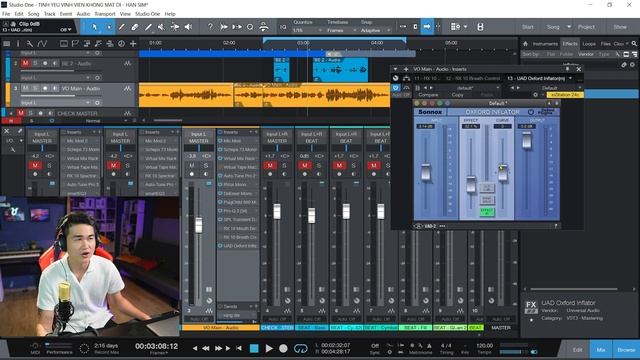Switch to RX 10 Breath Control insert tab
This screenshot has width=640, height=360.
click(x=473, y=78)
